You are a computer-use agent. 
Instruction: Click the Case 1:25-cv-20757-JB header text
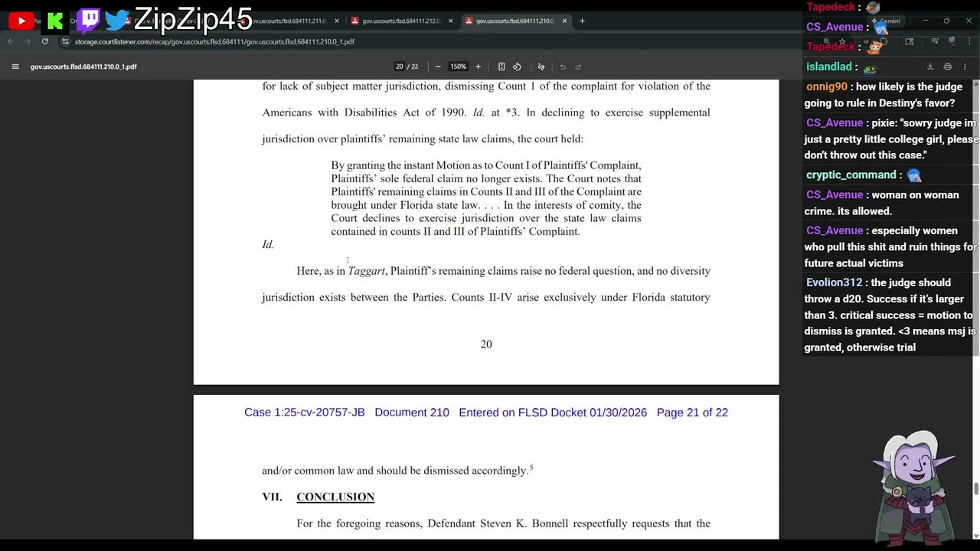pos(305,412)
